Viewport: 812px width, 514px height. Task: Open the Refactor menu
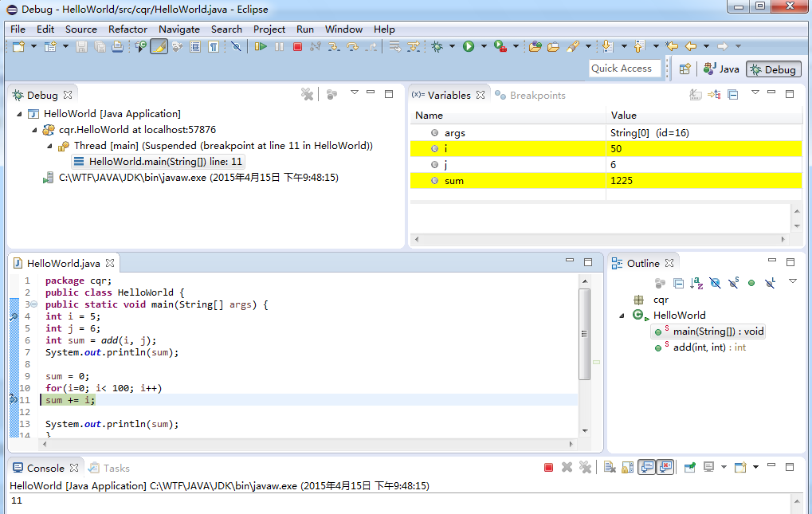[x=127, y=29]
